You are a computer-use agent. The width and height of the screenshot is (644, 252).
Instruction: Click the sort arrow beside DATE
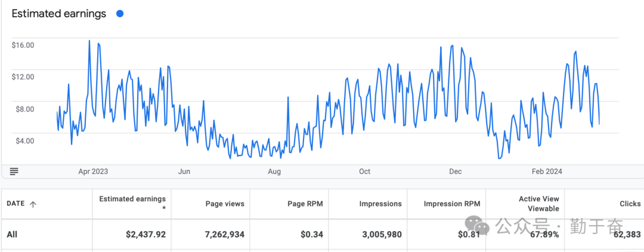[x=33, y=204]
